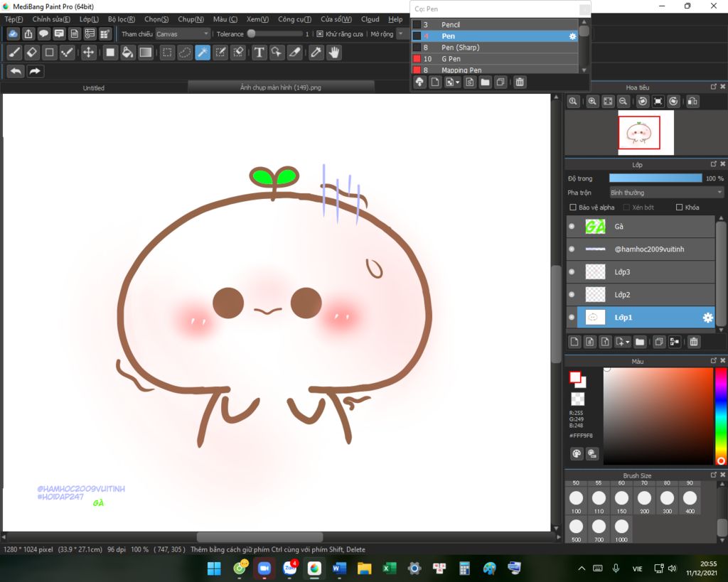This screenshot has width=728, height=582.
Task: Open the Bộ lọc menu
Action: coord(121,19)
